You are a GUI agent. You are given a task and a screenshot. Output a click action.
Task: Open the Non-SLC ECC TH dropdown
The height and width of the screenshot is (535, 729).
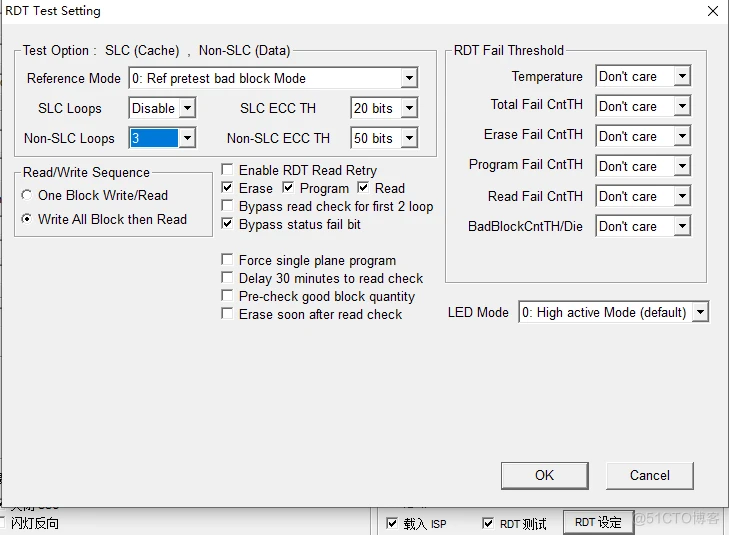(384, 138)
